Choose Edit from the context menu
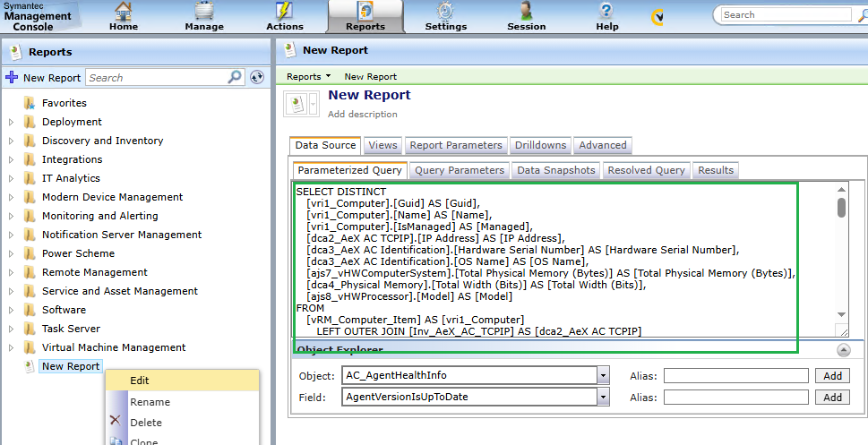This screenshot has height=445, width=868. click(182, 381)
